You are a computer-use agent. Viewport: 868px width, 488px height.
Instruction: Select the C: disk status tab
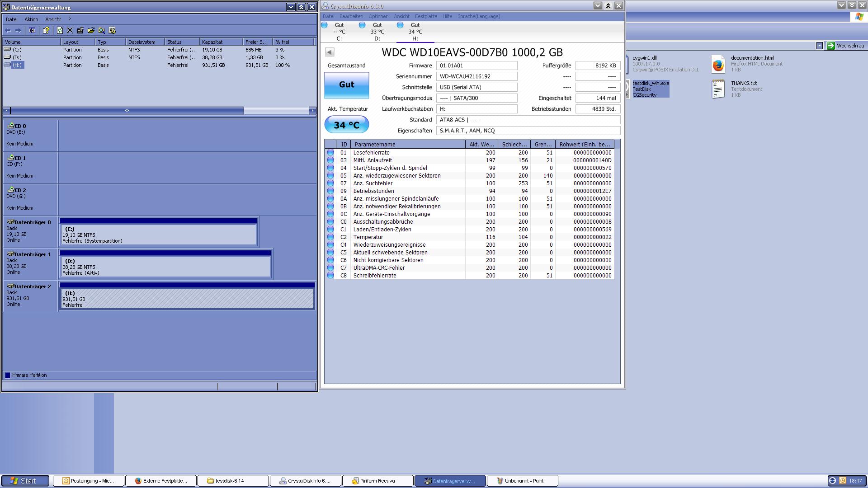coord(339,32)
